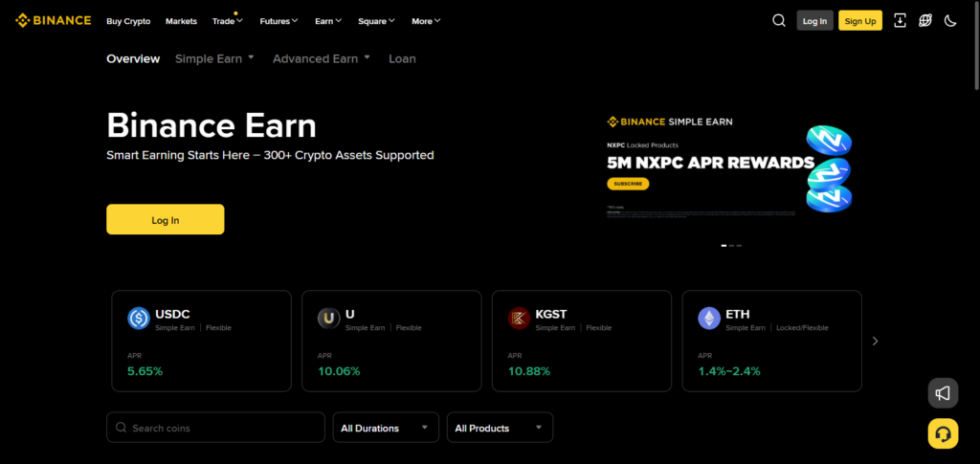Open the Simple Earn dropdown tab
The image size is (980, 464).
(214, 58)
